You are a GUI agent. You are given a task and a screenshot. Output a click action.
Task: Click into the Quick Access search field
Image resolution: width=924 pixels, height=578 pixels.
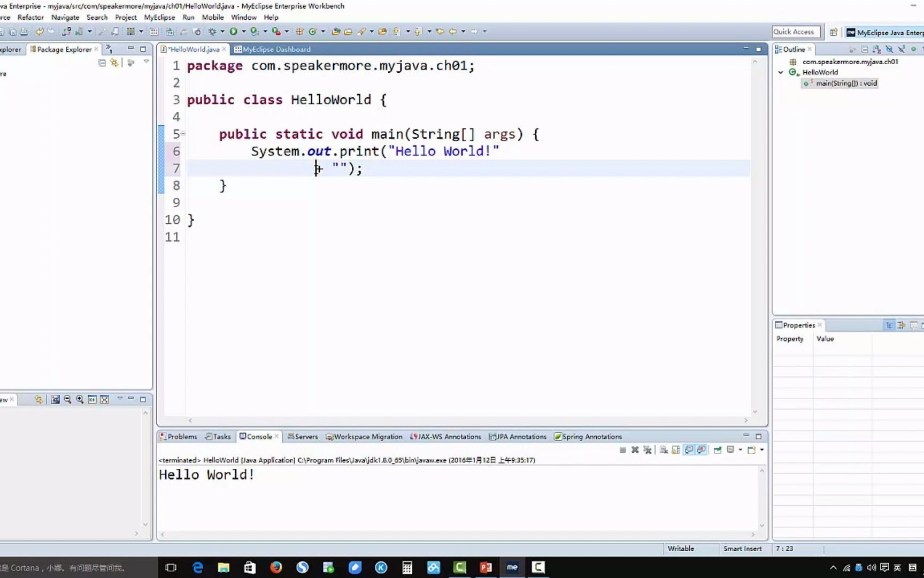tap(796, 32)
